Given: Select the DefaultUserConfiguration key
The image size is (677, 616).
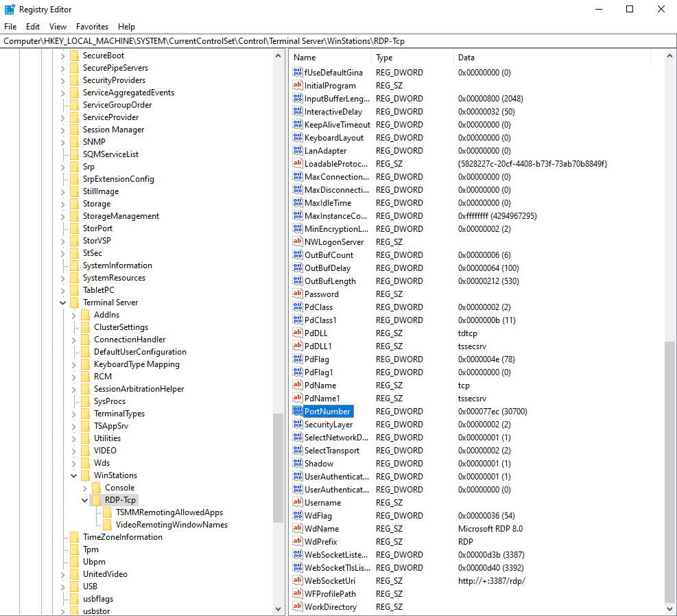Looking at the screenshot, I should [x=141, y=352].
